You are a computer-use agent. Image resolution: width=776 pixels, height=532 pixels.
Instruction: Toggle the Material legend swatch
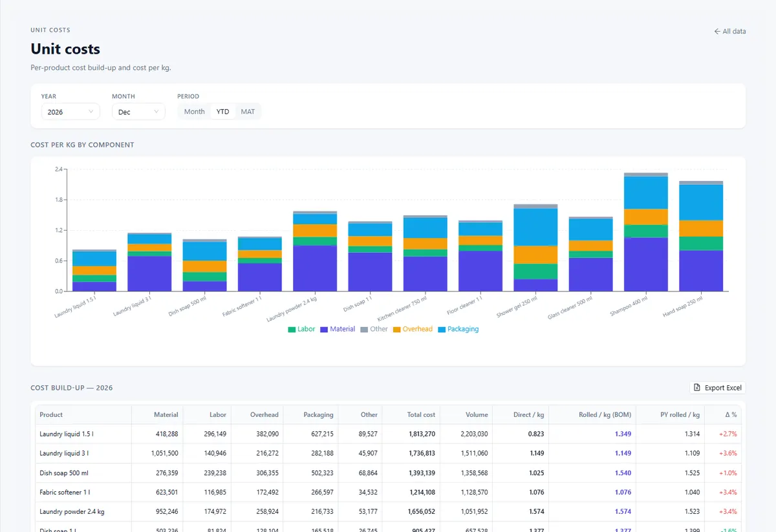324,330
